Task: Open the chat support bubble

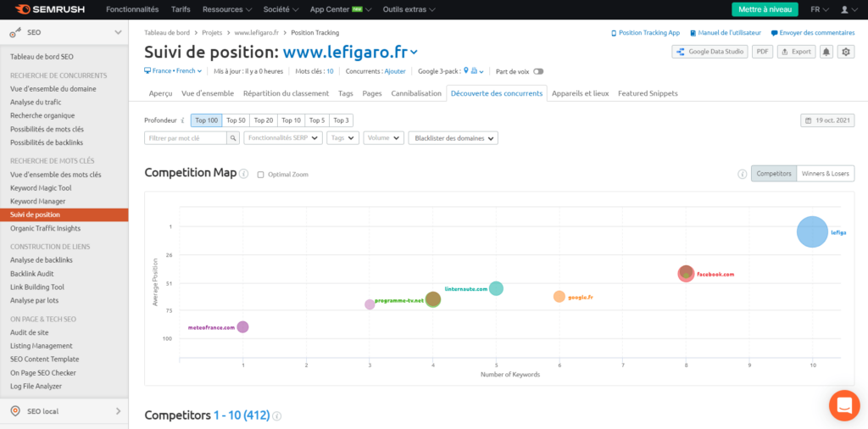Action: click(844, 405)
